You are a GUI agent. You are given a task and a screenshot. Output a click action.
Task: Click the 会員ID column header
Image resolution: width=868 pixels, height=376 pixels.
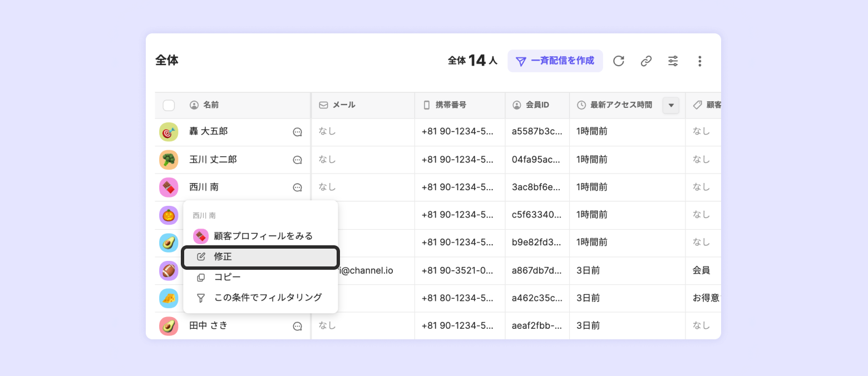coord(537,105)
